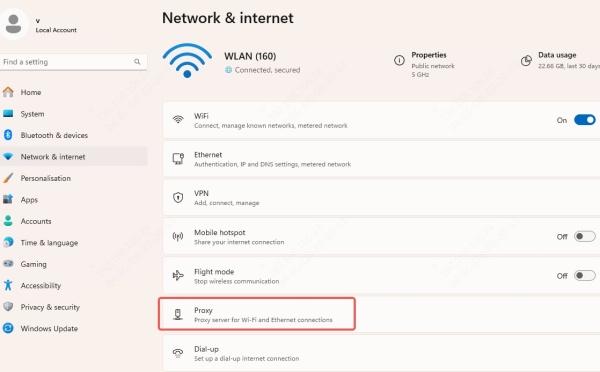Screen dimensions: 600x372
Task: Click the Accessibility figure icon
Action: [8, 285]
